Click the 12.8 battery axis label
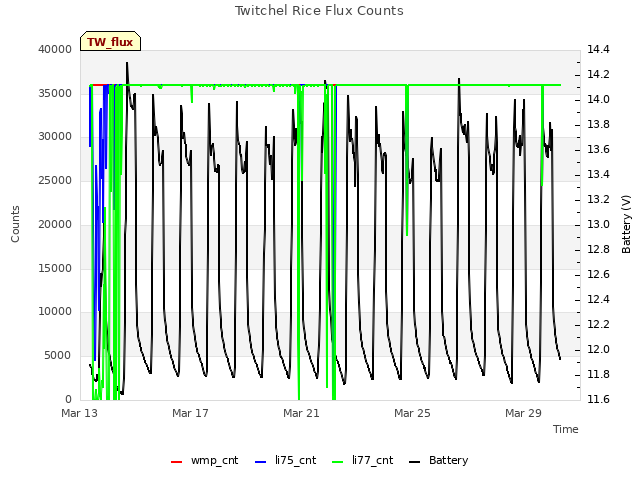640x480 pixels. [x=598, y=249]
